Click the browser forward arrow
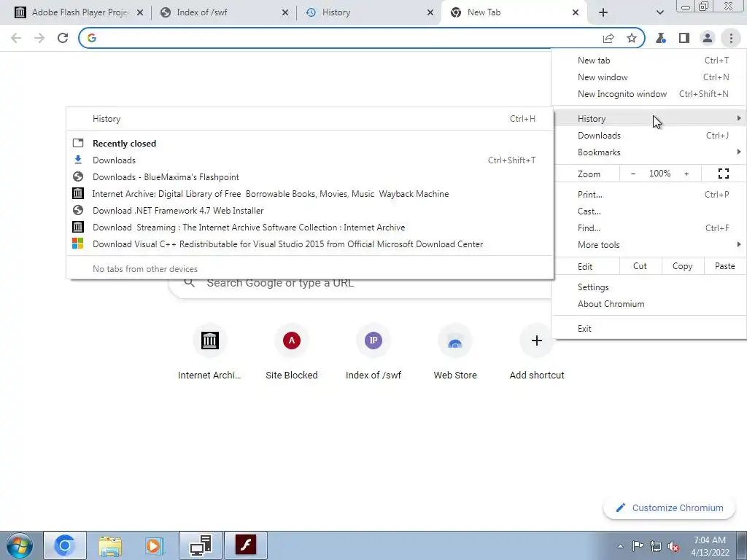Viewport: 747px width, 560px height. (x=39, y=38)
